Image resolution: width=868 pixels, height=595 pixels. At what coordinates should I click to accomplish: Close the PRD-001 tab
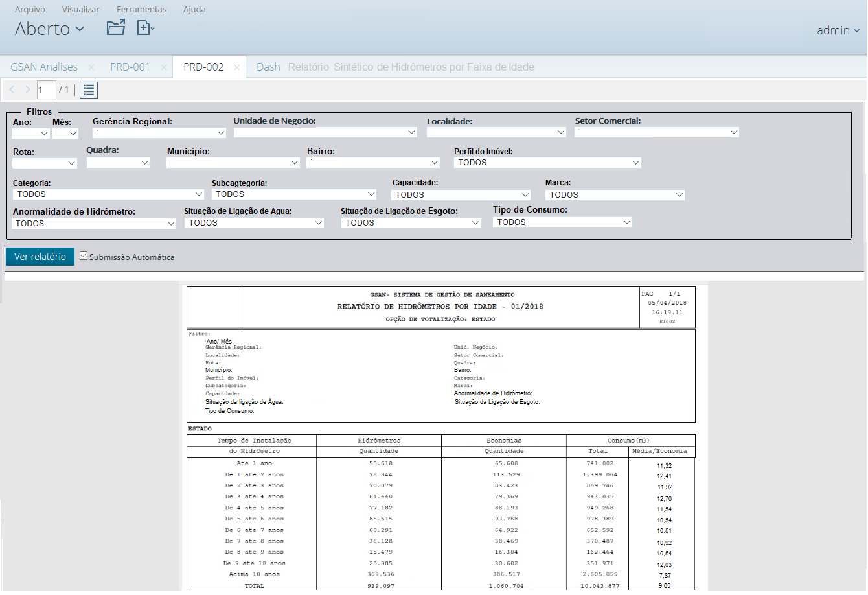tap(165, 67)
